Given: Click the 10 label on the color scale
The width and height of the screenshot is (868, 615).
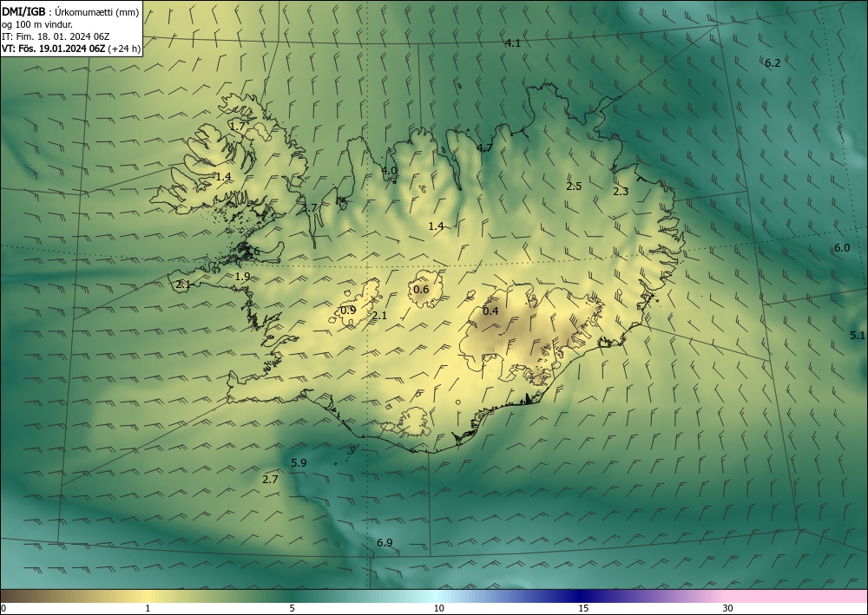Looking at the screenshot, I should (x=438, y=608).
